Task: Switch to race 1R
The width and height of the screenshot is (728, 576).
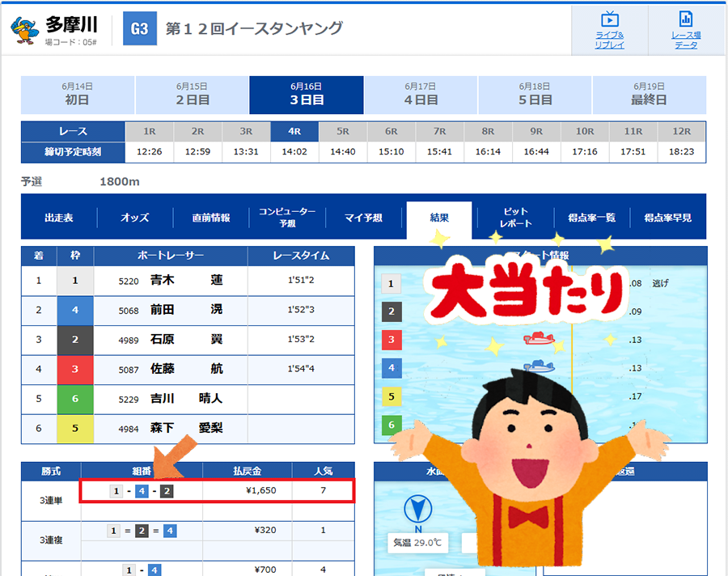Action: point(150,131)
